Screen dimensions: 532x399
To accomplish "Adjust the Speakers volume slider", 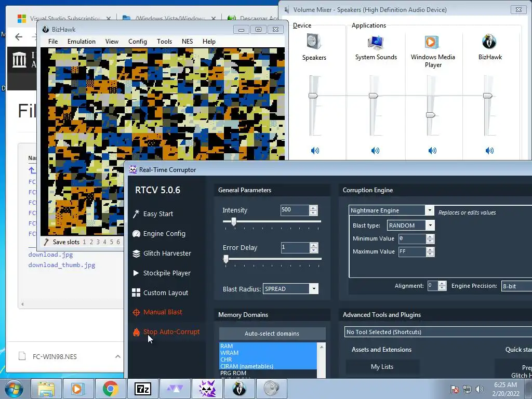I will pyautogui.click(x=313, y=96).
